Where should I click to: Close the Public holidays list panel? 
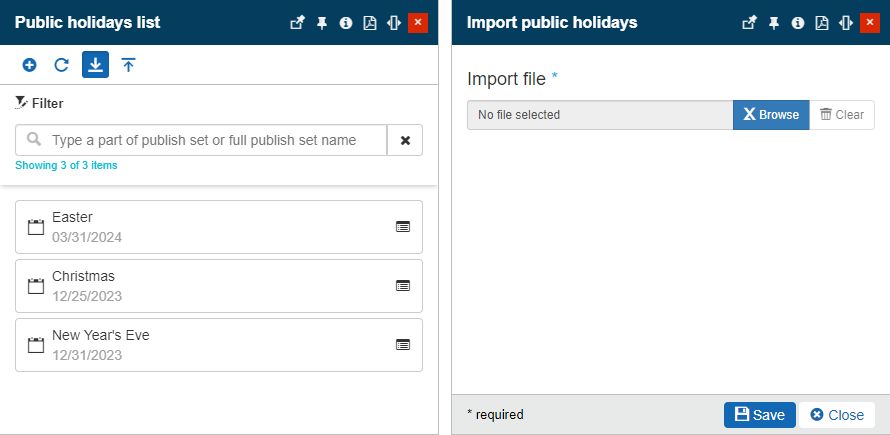coord(418,23)
